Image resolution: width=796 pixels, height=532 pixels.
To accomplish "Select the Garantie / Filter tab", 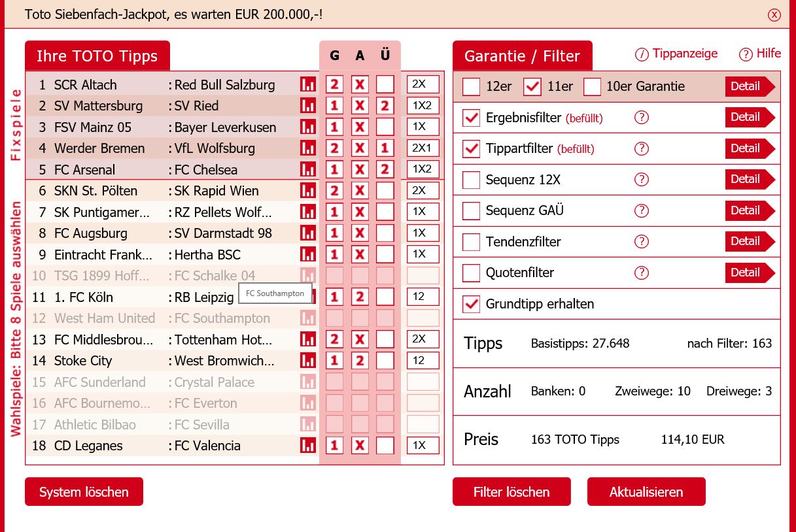I will 523,56.
